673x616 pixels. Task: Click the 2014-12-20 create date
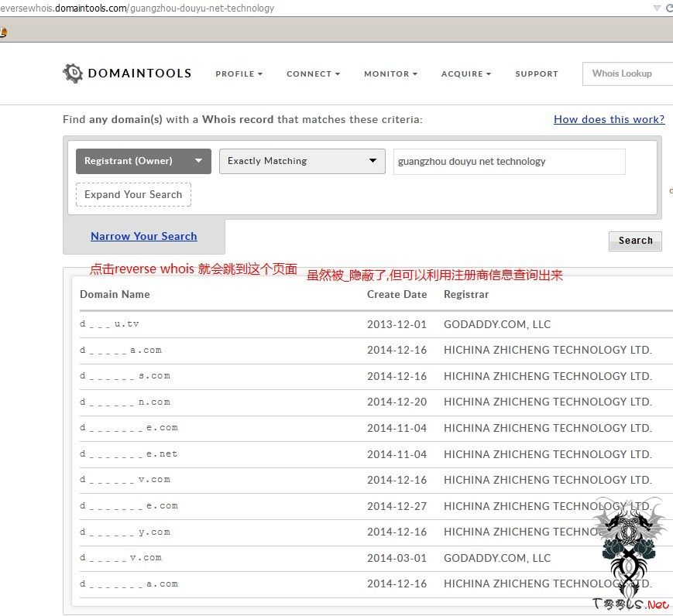point(397,402)
